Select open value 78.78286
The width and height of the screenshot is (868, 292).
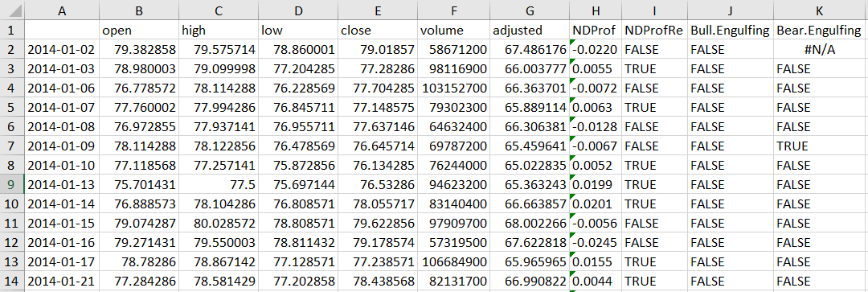point(140,262)
